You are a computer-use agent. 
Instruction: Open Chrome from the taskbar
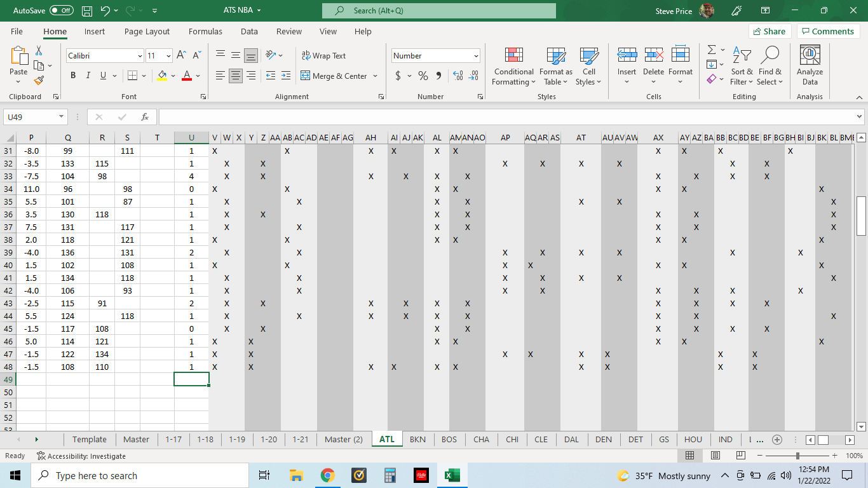pyautogui.click(x=328, y=475)
